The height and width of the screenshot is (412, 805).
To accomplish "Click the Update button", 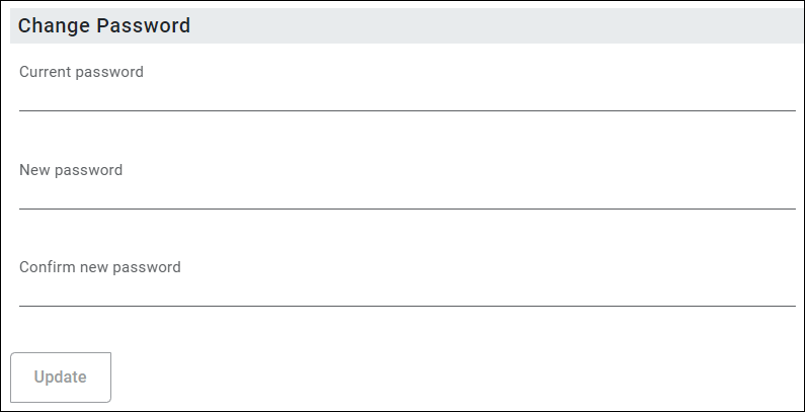I will [x=61, y=377].
